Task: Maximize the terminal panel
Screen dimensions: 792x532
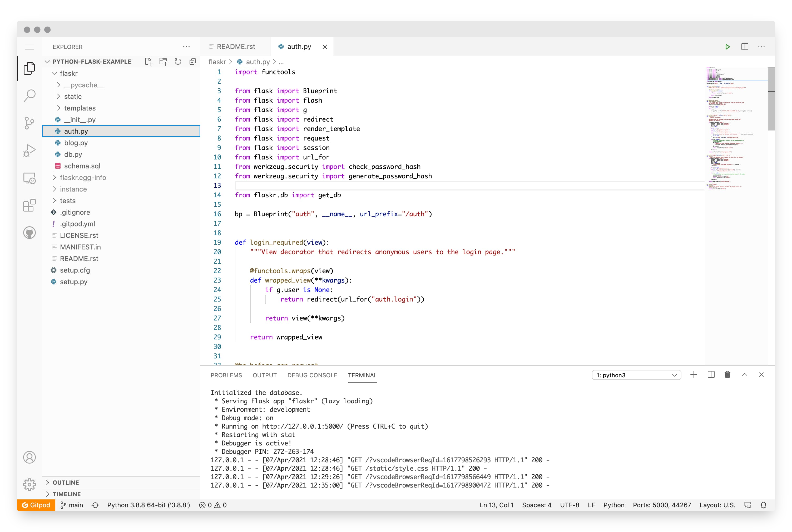Action: pos(744,375)
